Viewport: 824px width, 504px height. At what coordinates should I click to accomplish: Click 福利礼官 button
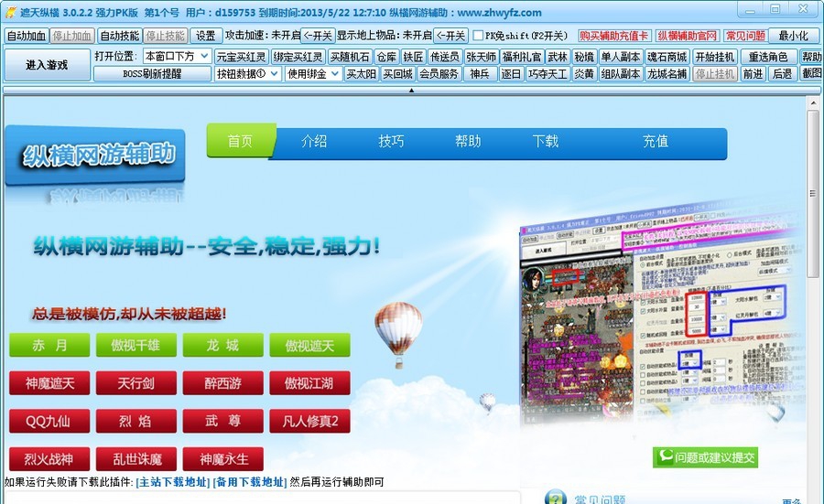click(522, 57)
